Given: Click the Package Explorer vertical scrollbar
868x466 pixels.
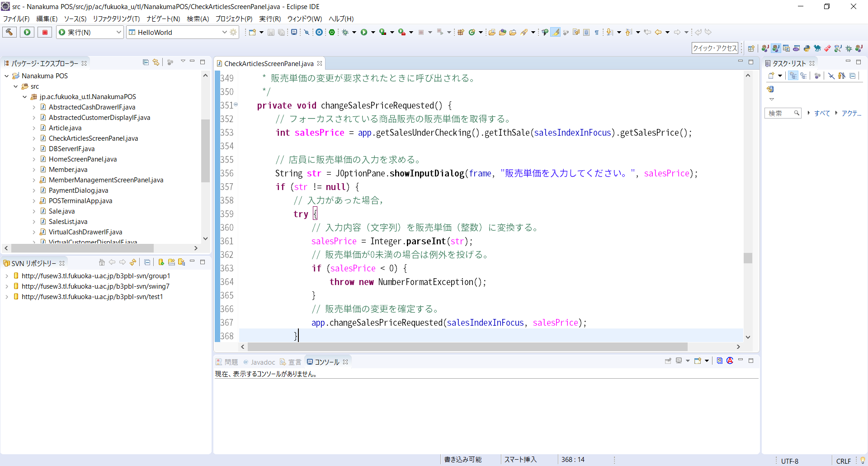Looking at the screenshot, I should 205,151.
